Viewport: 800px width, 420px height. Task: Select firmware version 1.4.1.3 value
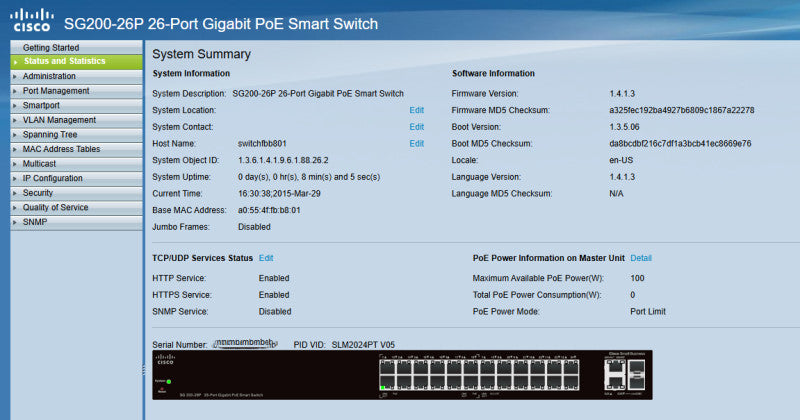coord(622,94)
